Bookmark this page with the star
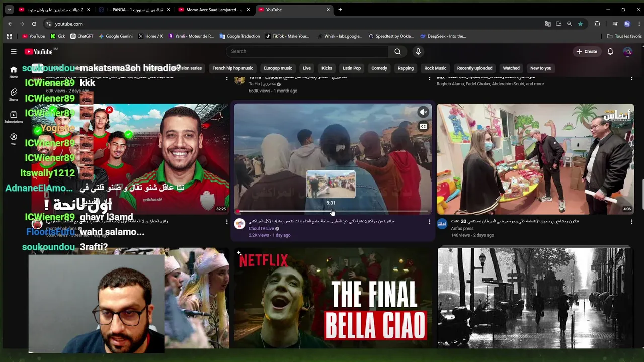 coord(580,24)
